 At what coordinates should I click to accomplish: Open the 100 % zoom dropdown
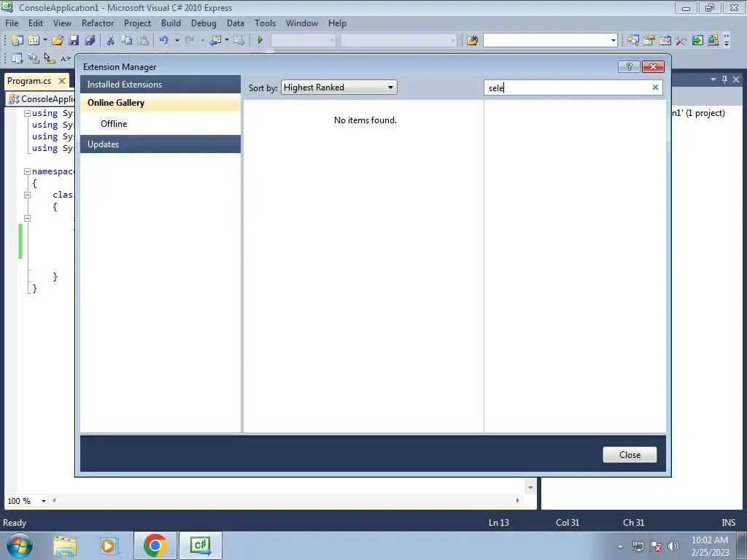point(43,501)
